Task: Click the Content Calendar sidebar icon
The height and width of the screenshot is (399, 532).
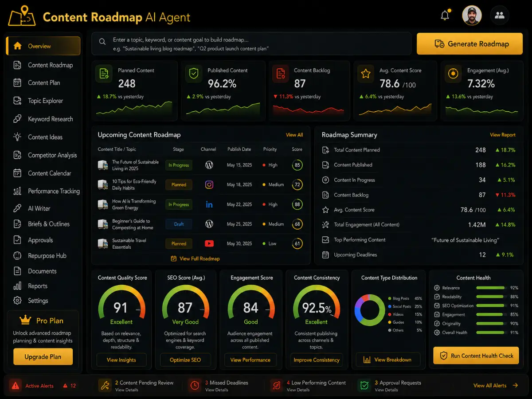Action: [17, 173]
